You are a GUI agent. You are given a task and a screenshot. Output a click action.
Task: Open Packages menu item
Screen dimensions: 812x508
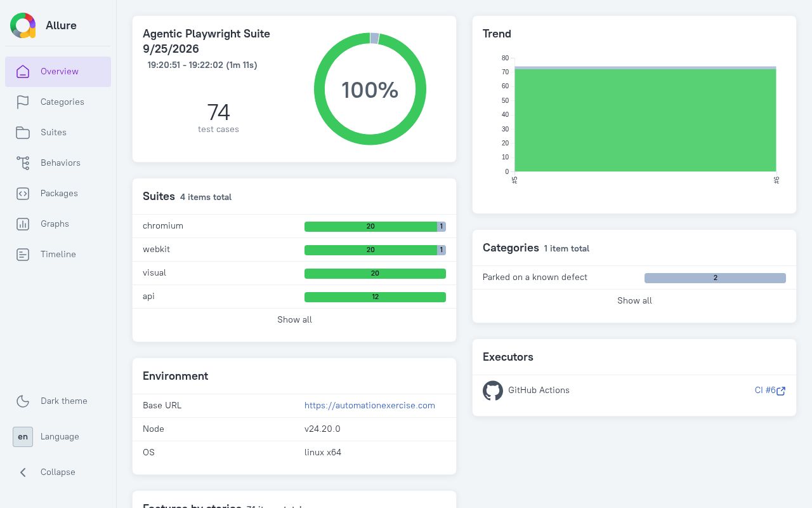click(58, 193)
